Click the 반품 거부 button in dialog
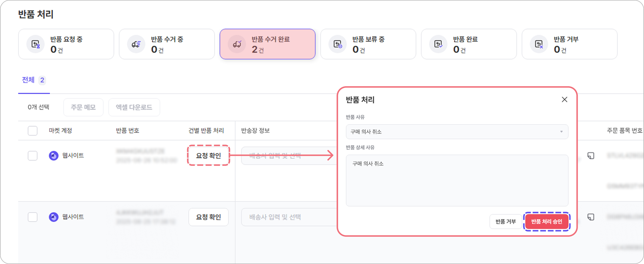Screen dimensions: 644x264 506,222
